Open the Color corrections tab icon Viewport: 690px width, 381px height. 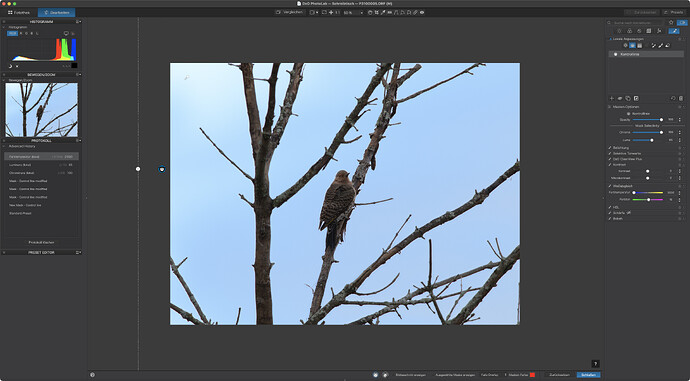tap(630, 31)
